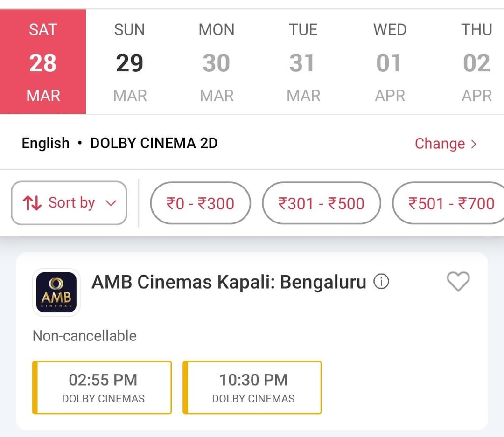The width and height of the screenshot is (504, 437).
Task: Open AMB Cinemas Kapali: Bengaluru details
Action: click(229, 282)
